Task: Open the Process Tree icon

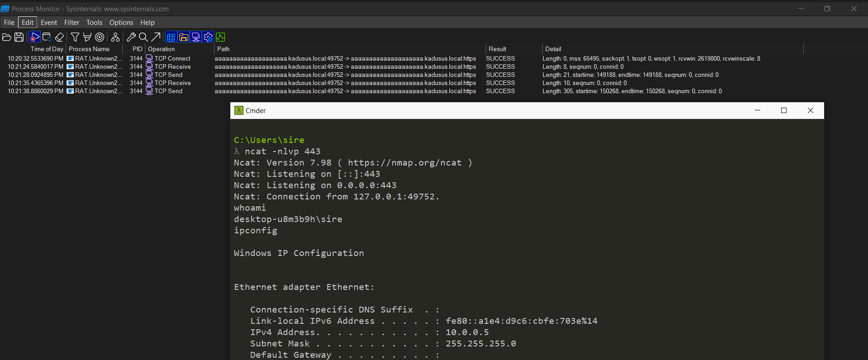Action: point(115,37)
